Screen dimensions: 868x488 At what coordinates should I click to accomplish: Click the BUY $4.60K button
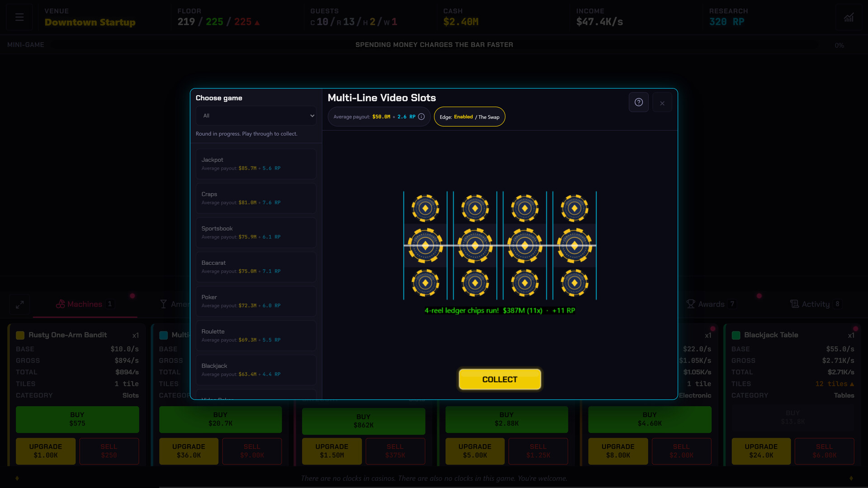[x=650, y=419]
